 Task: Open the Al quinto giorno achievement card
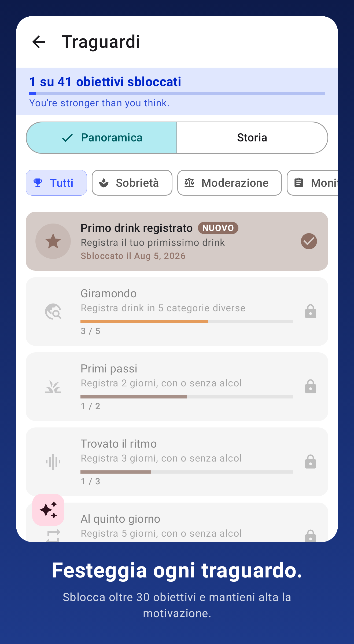coord(177,522)
